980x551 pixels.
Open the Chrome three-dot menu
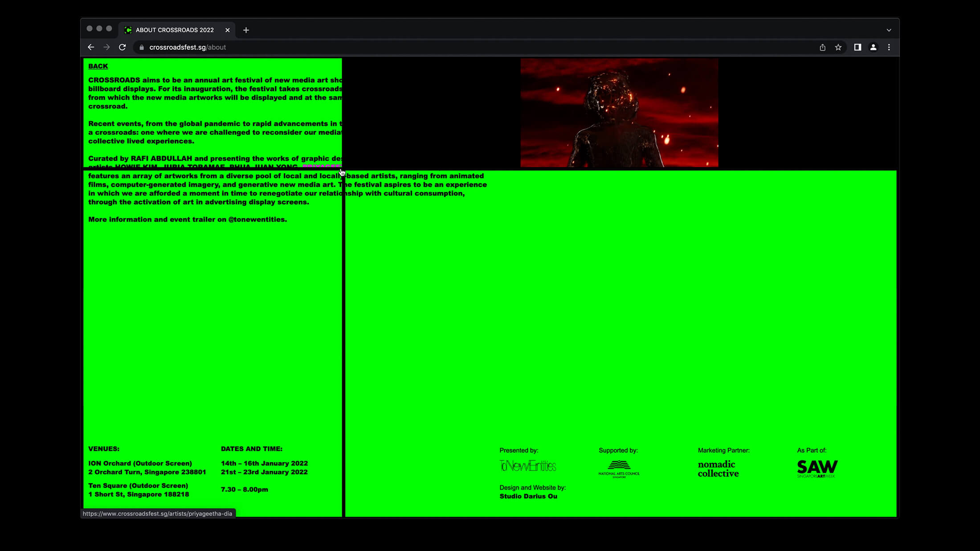point(889,47)
